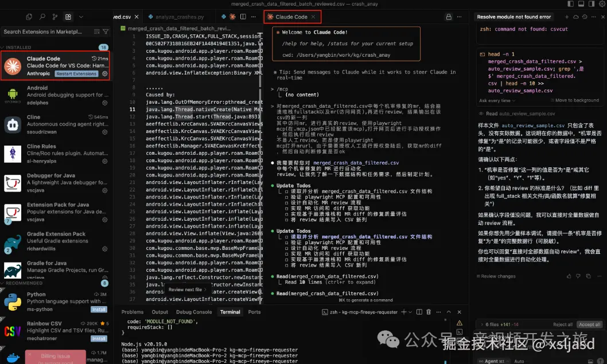
Task: Open the Ask every time dropdown
Action: [x=497, y=100]
